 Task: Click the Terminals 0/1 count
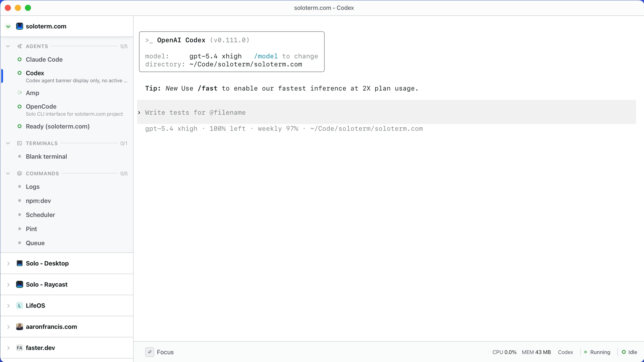coord(124,143)
